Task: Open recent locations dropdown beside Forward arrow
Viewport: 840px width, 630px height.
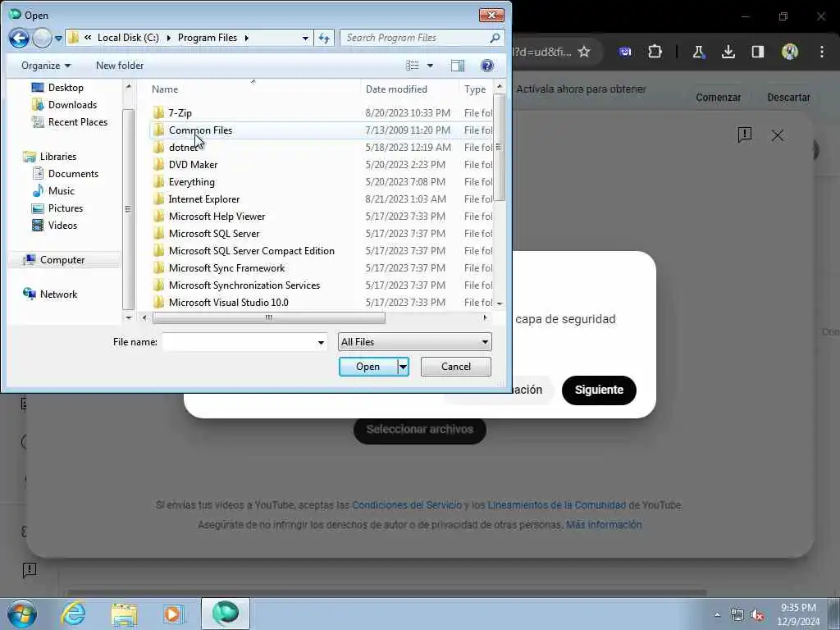Action: click(x=58, y=39)
